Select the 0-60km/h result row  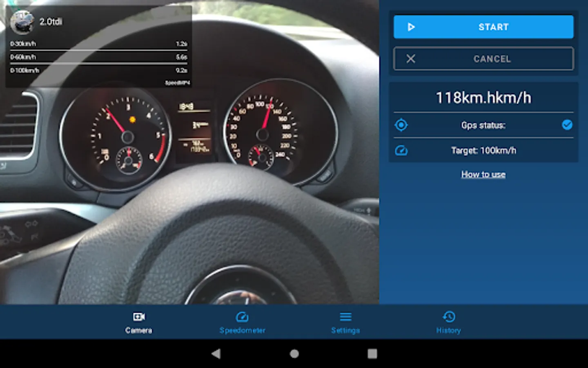click(99, 57)
